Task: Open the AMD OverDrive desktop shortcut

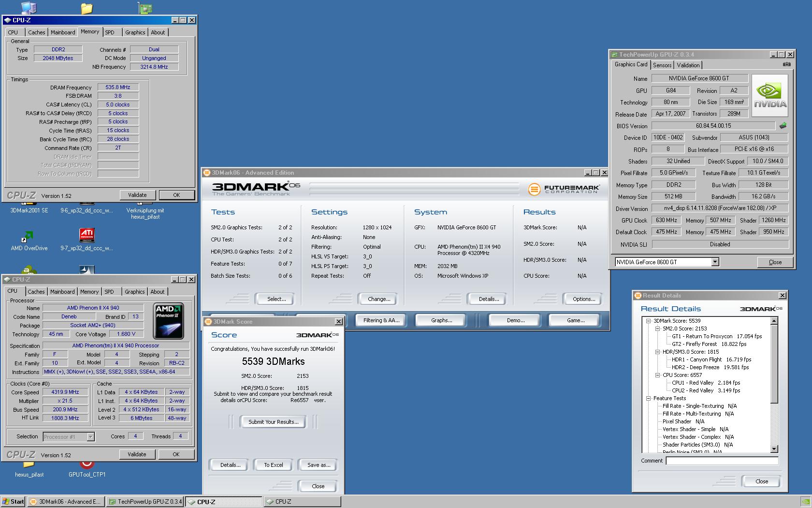Action: tap(29, 241)
